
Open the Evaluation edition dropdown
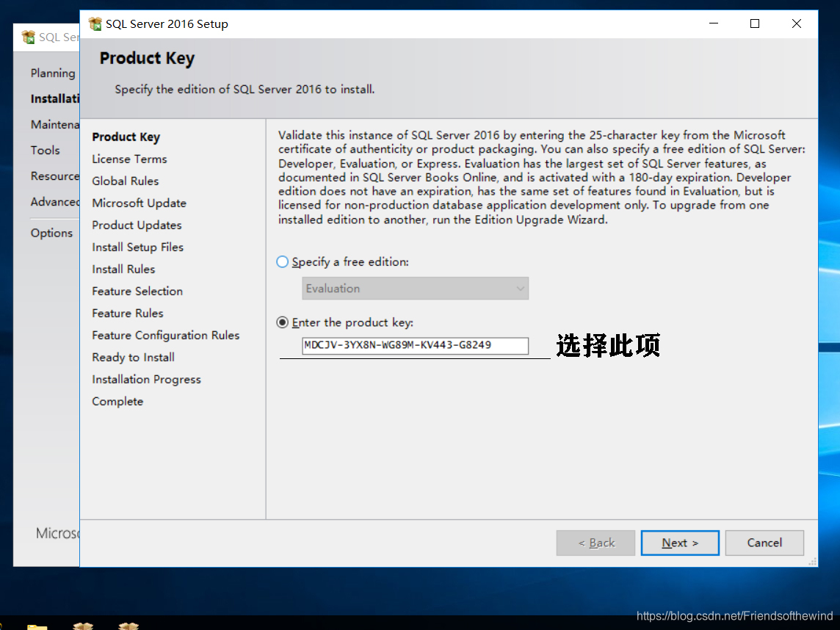click(x=415, y=289)
